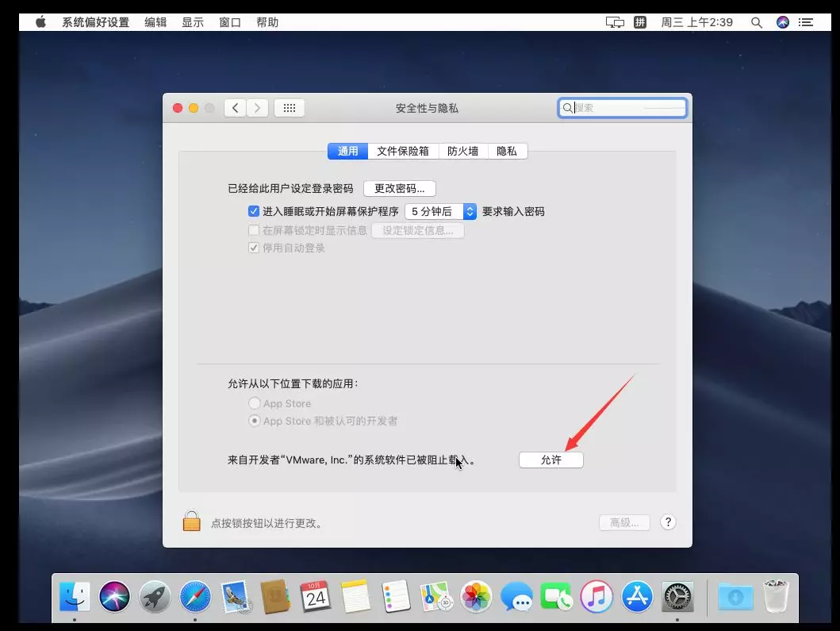Go forward with the right chevron
The image size is (840, 631).
pos(257,108)
